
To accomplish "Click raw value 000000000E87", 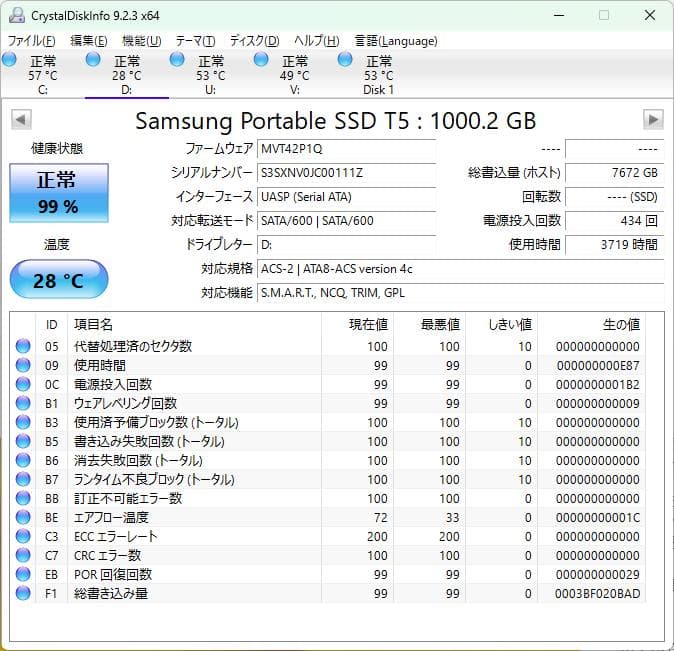I will tap(598, 365).
